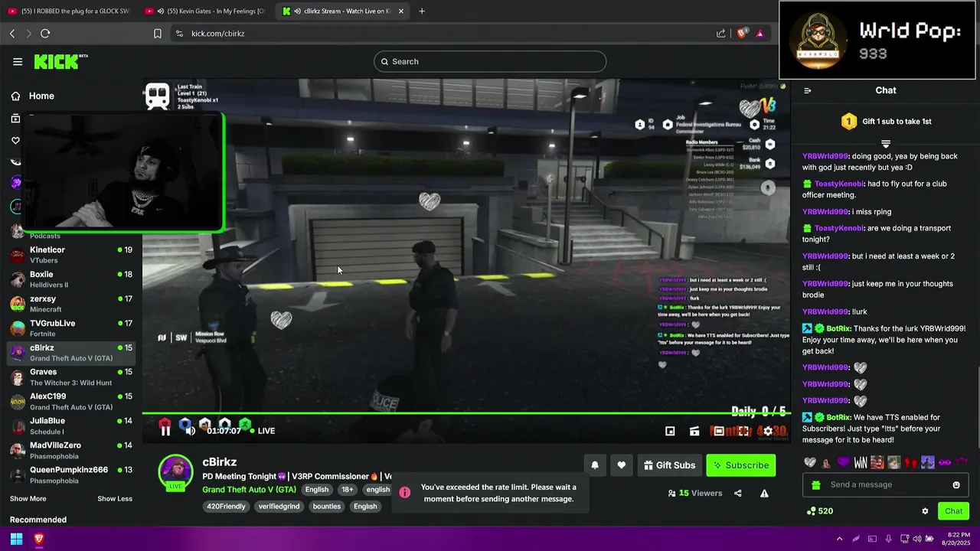Focus the Kick Search box
Screen dimensions: 980x551
point(490,62)
